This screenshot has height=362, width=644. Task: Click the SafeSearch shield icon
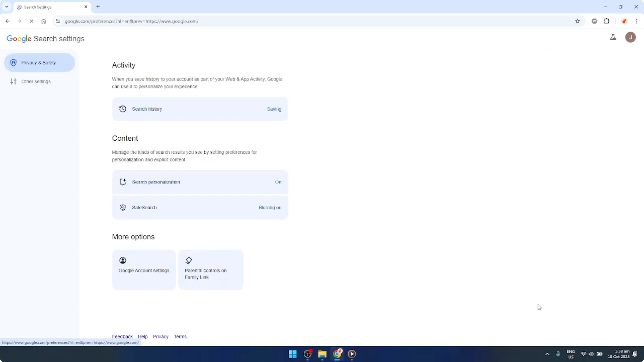[x=122, y=207]
